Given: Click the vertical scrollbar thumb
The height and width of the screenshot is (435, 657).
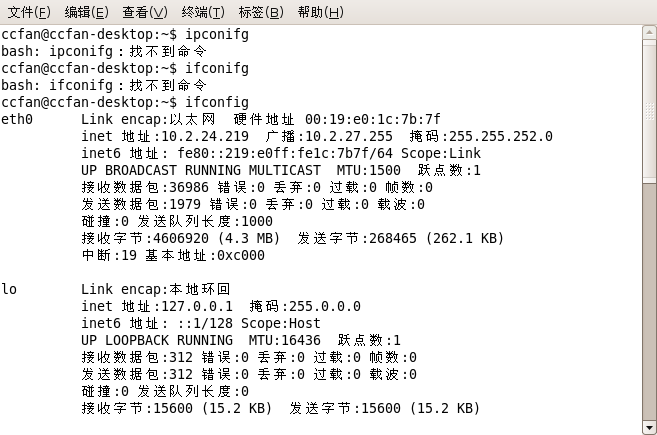Looking at the screenshot, I should (x=649, y=111).
